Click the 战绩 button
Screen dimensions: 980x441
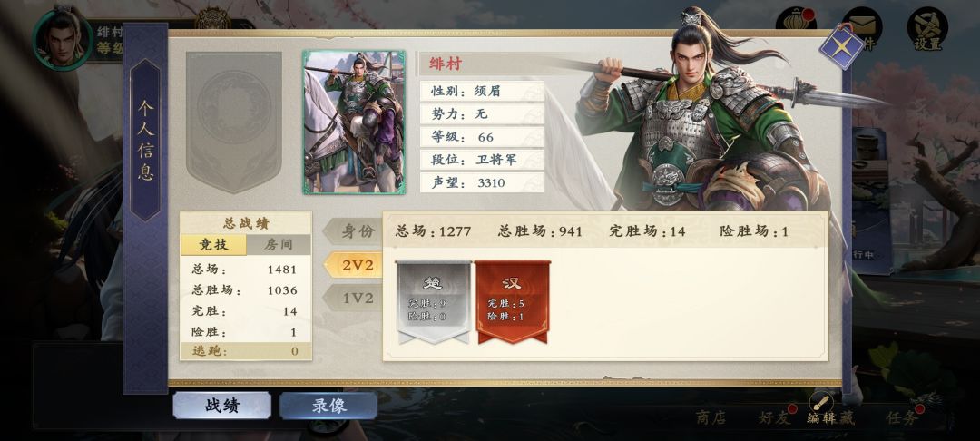(x=222, y=406)
